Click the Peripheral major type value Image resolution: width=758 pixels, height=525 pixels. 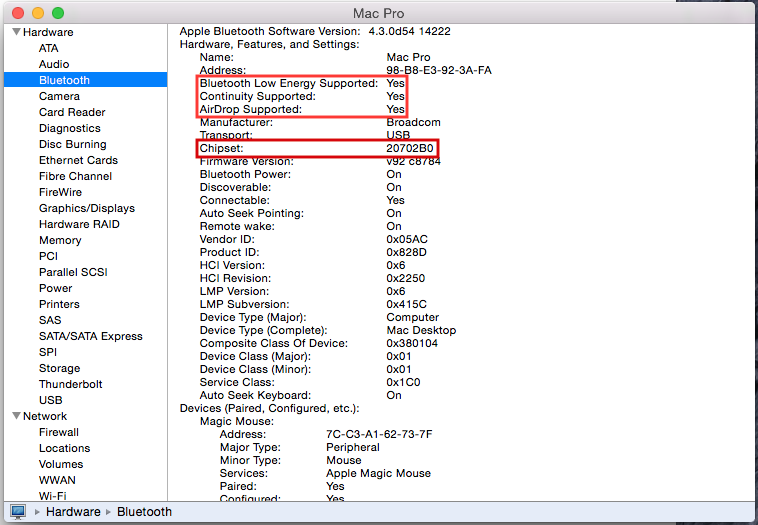[x=353, y=447]
